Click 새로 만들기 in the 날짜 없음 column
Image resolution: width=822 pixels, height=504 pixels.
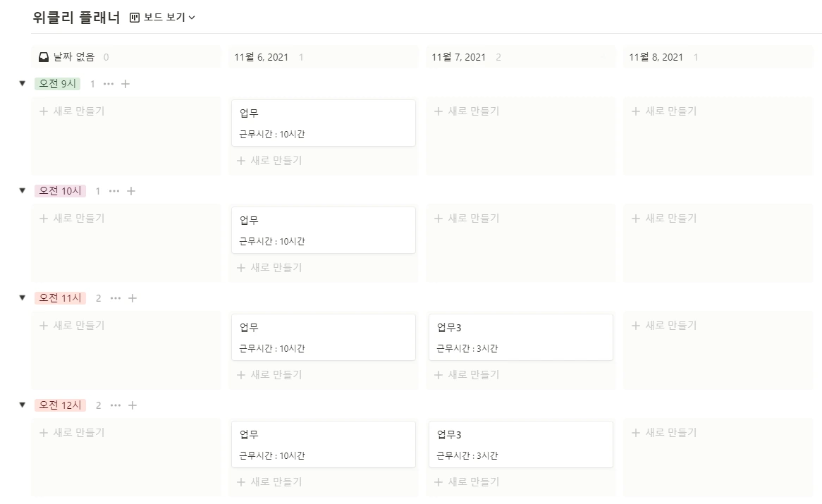[70, 111]
